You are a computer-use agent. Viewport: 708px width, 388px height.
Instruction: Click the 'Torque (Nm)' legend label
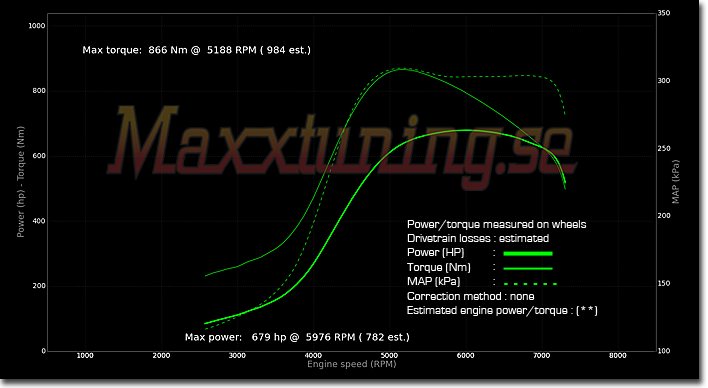(439, 267)
